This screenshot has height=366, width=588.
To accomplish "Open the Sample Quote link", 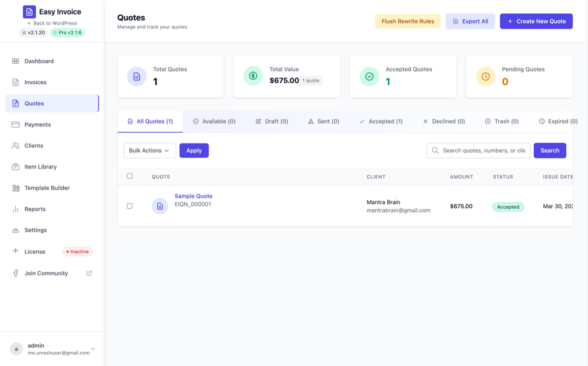I will coord(194,196).
